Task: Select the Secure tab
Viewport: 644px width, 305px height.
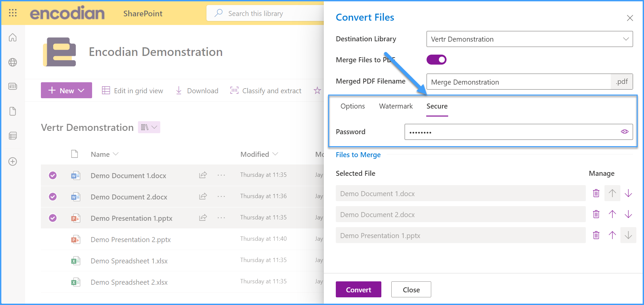Action: click(x=437, y=106)
